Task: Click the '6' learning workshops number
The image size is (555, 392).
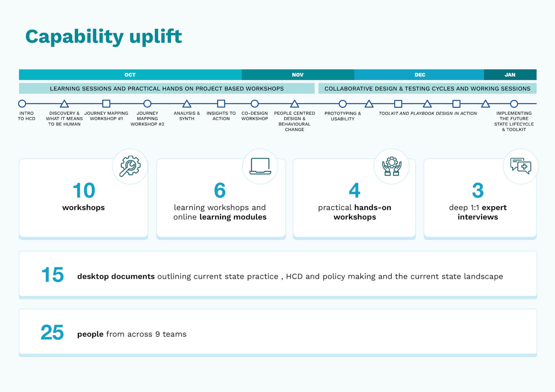Action: point(220,190)
